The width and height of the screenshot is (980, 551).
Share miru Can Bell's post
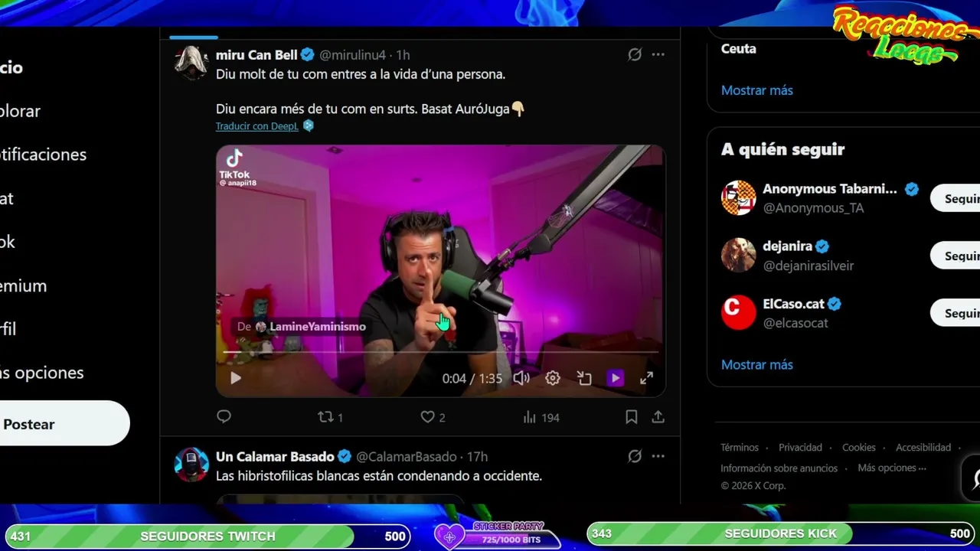tap(658, 417)
